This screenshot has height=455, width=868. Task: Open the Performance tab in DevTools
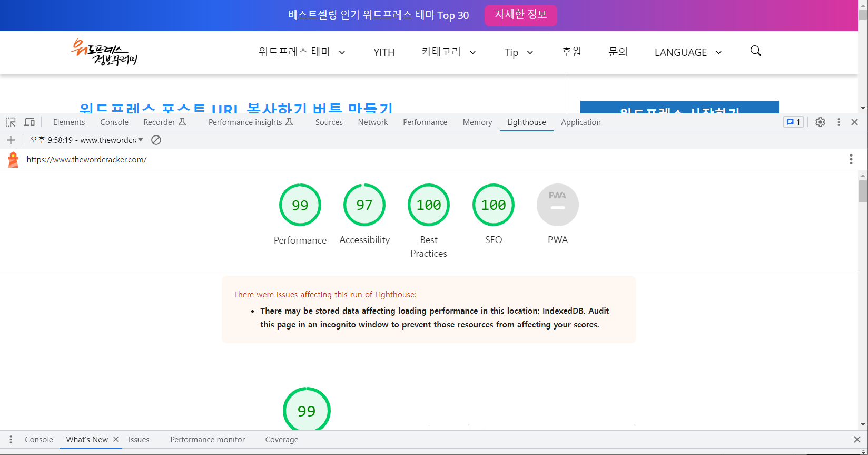click(x=425, y=122)
